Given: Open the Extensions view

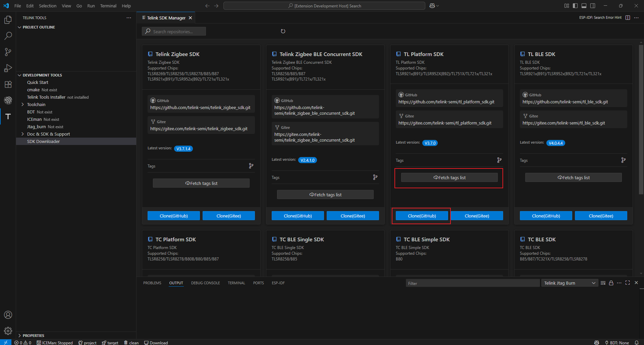Looking at the screenshot, I should pos(8,84).
